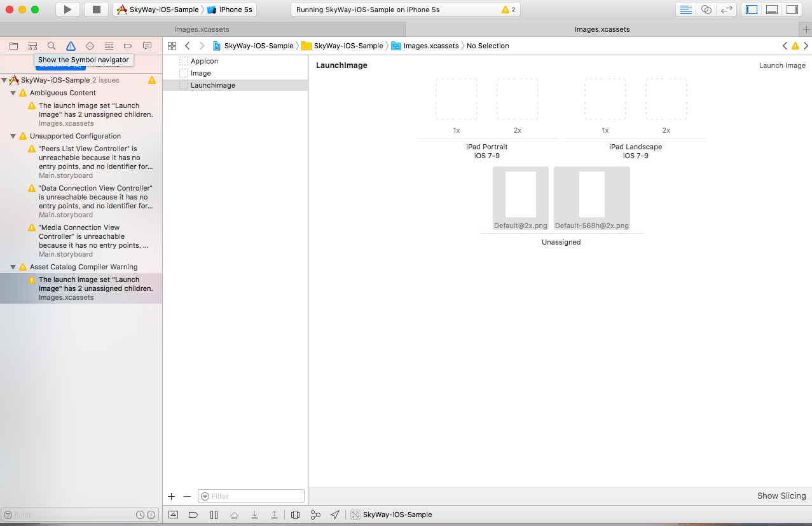Viewport: 812px width, 526px height.
Task: Collapse the Ambiguous Content issue group
Action: click(13, 92)
